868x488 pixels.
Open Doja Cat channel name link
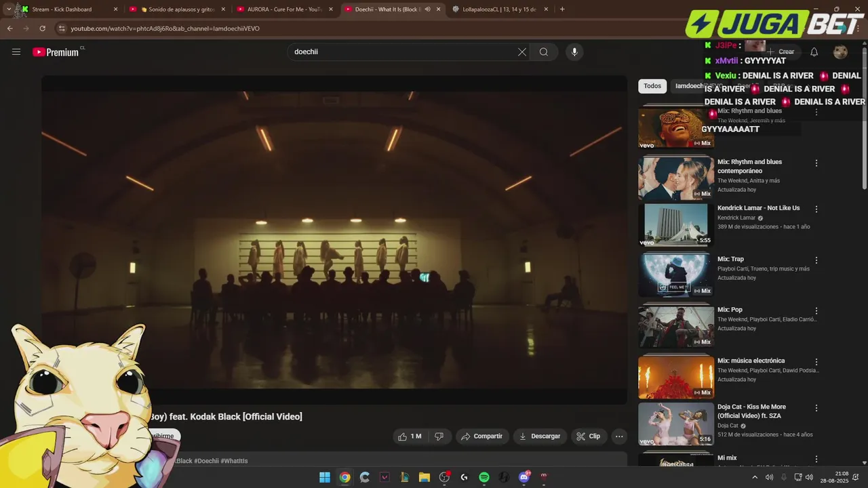(x=728, y=426)
